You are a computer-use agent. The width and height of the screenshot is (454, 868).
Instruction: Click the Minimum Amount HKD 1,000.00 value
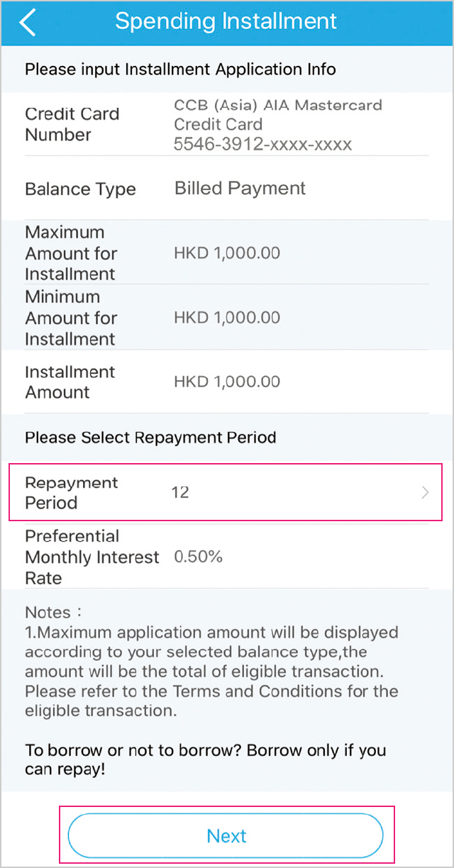pyautogui.click(x=227, y=318)
